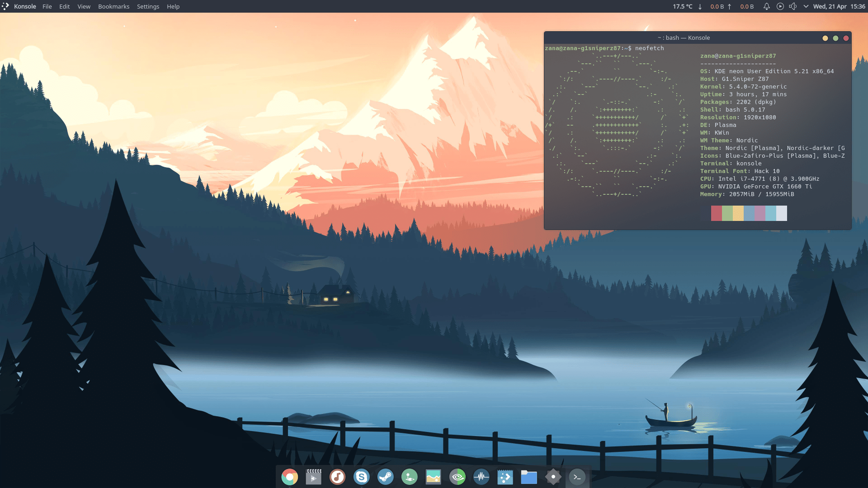Open the Files folder icon in the dock
The height and width of the screenshot is (488, 868).
click(x=529, y=477)
